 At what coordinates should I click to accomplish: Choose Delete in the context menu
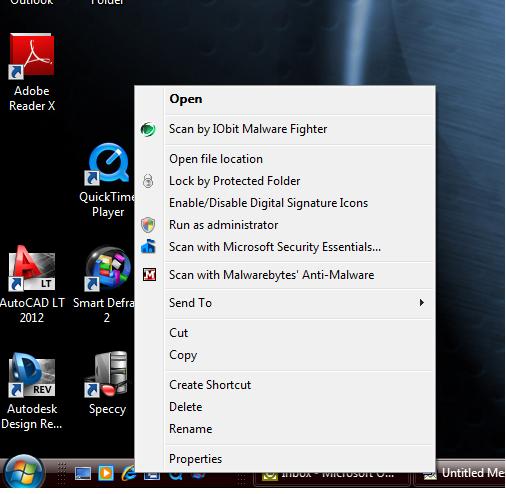coord(300,407)
